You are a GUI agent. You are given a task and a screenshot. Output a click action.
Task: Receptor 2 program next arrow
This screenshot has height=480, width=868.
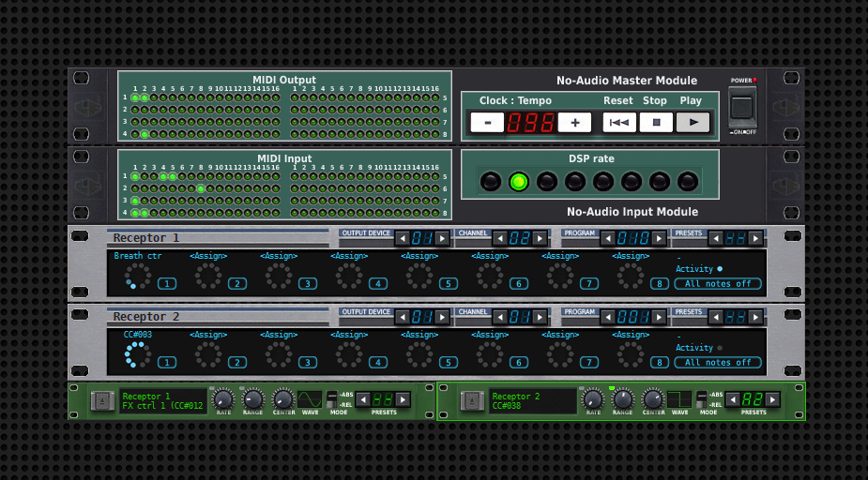click(x=659, y=317)
